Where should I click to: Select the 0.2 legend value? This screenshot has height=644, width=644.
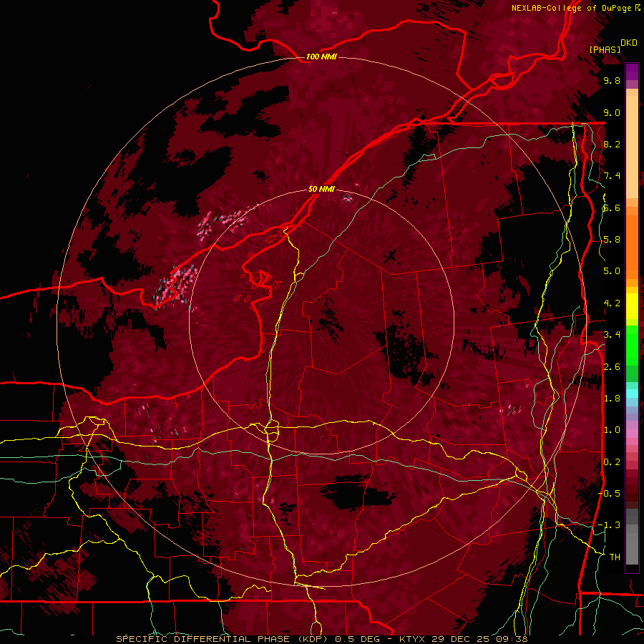click(612, 462)
